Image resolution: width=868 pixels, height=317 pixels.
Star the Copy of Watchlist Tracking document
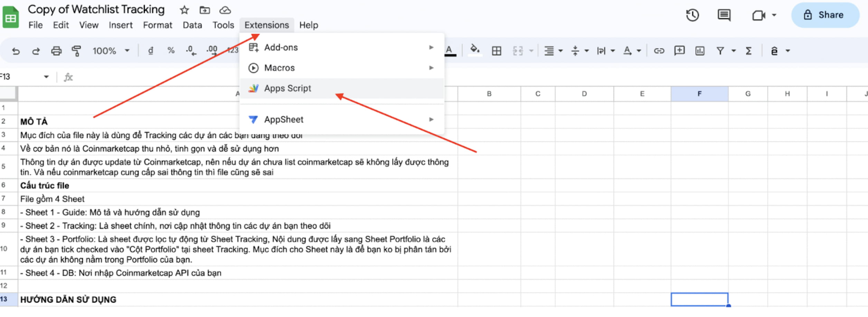[x=184, y=10]
